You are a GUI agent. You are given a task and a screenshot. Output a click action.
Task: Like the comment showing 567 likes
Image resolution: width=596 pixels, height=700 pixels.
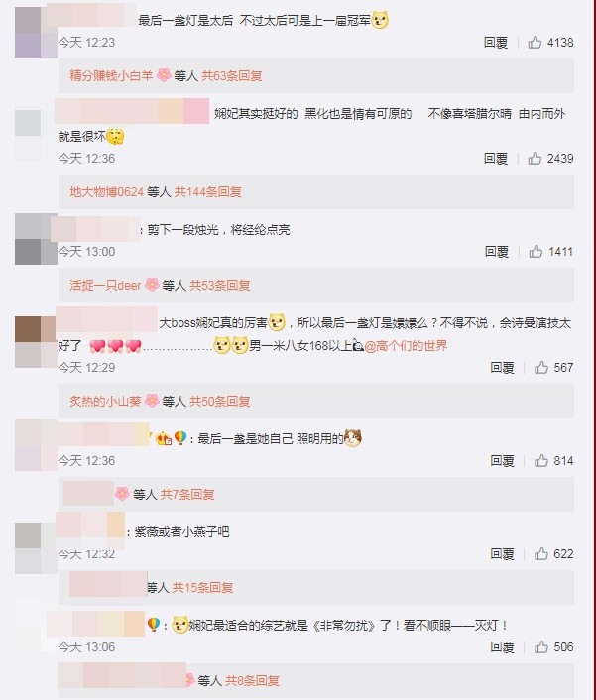point(541,368)
